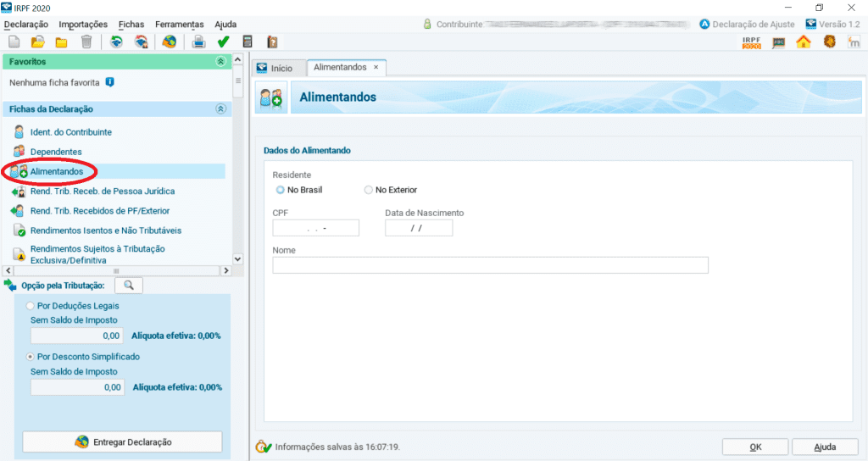
Task: Open the Opção pela Tributação magnifier button
Action: tap(129, 285)
